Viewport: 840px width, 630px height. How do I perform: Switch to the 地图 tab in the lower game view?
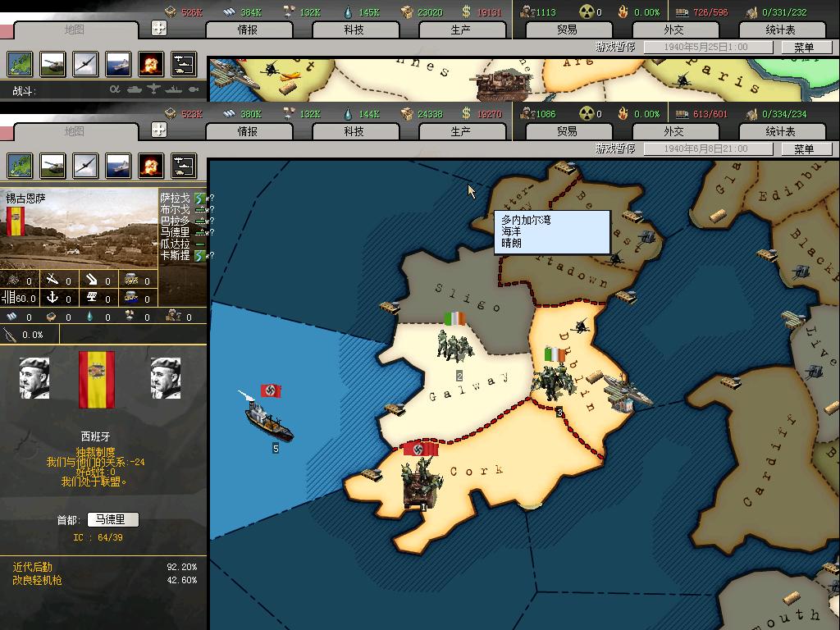[x=75, y=132]
